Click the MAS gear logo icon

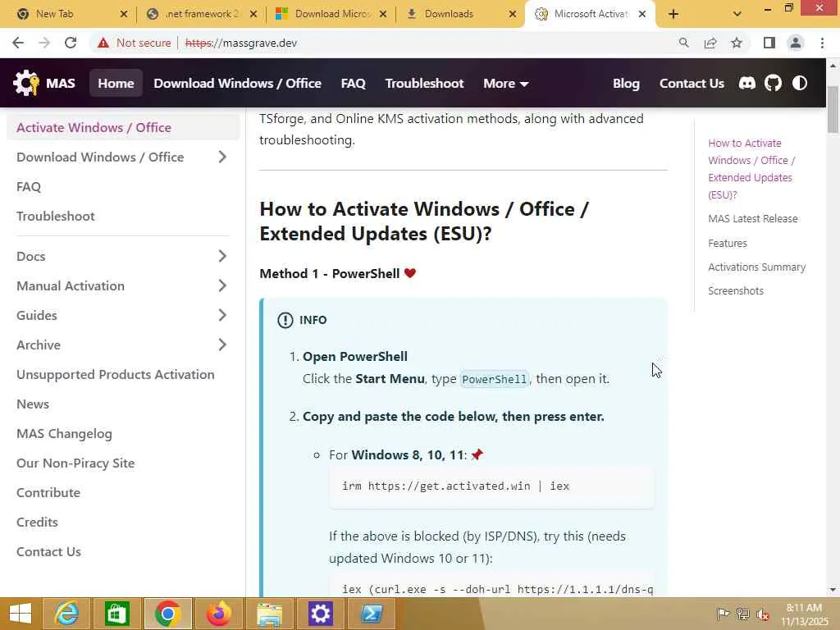click(25, 83)
